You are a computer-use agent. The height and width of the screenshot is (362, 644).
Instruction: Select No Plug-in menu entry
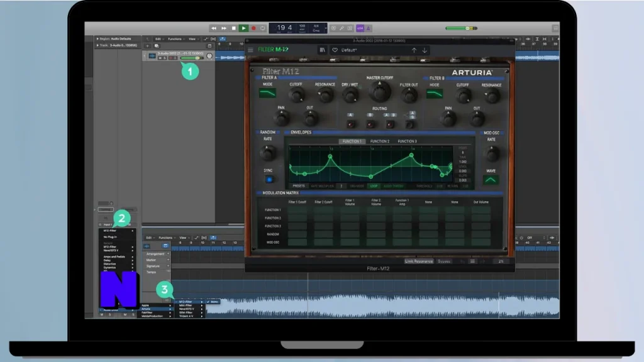tap(118, 237)
